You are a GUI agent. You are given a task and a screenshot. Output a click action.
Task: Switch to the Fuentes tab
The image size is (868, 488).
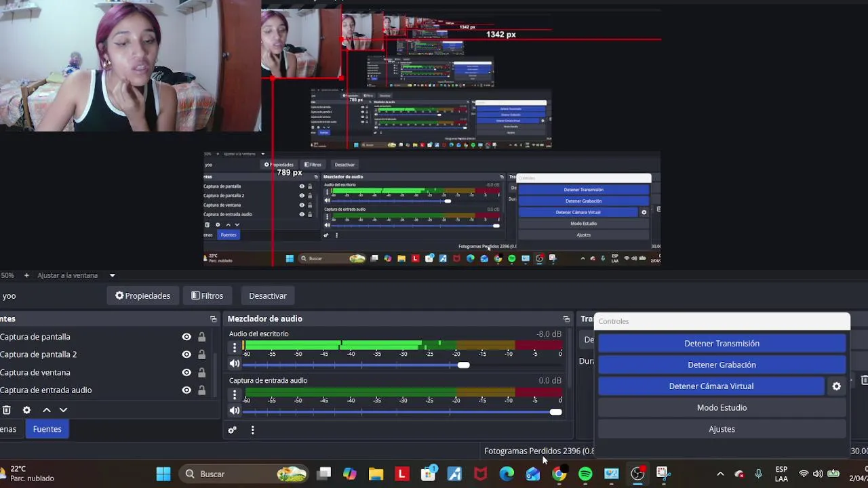click(x=47, y=429)
